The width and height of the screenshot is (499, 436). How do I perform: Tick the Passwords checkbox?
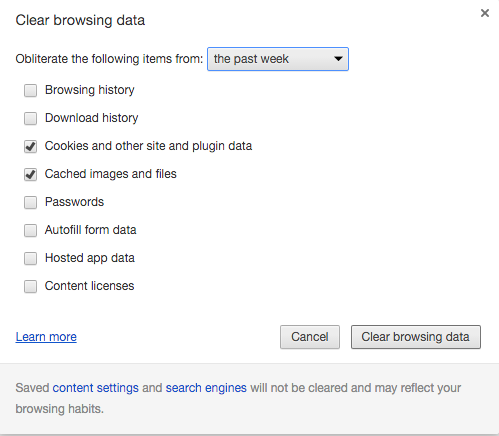(x=30, y=202)
